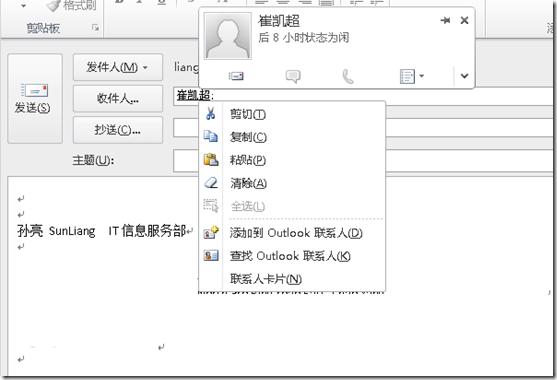The width and height of the screenshot is (557, 380).
Task: Open the 剪贴板 clipboard dialog launcher
Action: coord(95,27)
